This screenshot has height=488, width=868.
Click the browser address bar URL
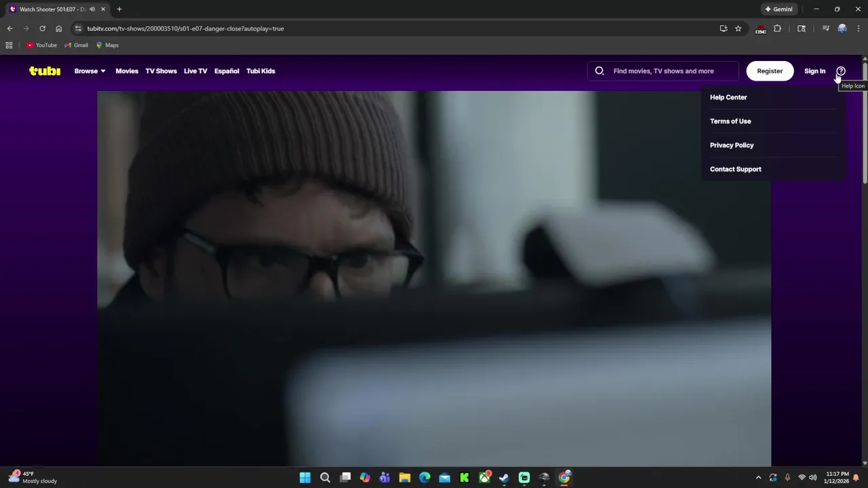(185, 28)
